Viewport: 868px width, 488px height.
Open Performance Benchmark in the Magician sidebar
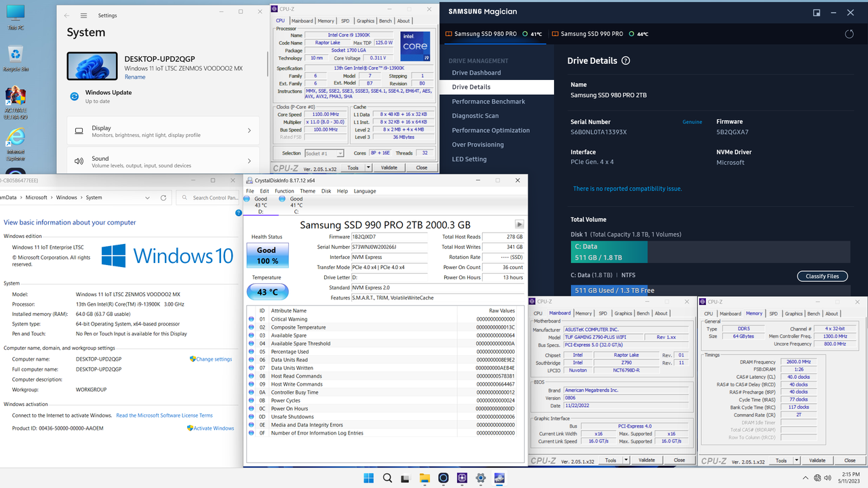pyautogui.click(x=489, y=102)
